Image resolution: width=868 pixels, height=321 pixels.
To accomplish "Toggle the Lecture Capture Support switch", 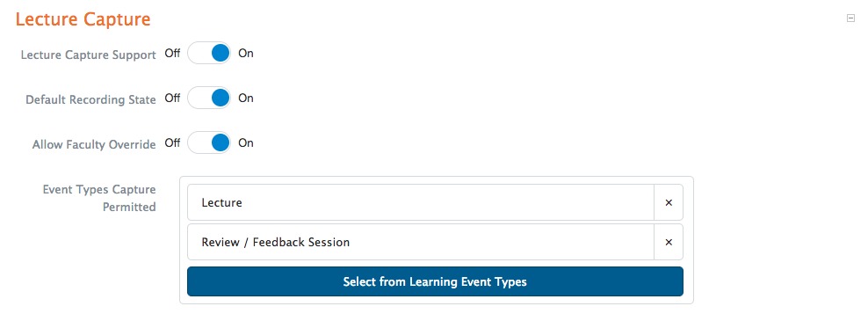I will coord(209,54).
